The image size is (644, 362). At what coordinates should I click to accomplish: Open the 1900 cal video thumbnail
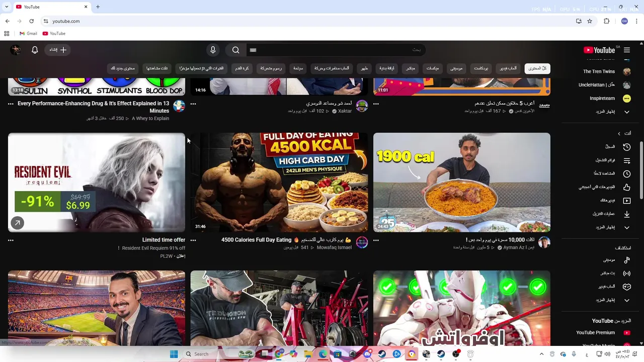pos(462,183)
